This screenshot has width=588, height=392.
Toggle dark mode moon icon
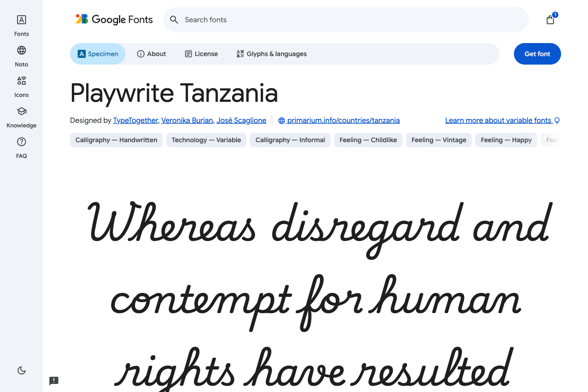coord(22,370)
